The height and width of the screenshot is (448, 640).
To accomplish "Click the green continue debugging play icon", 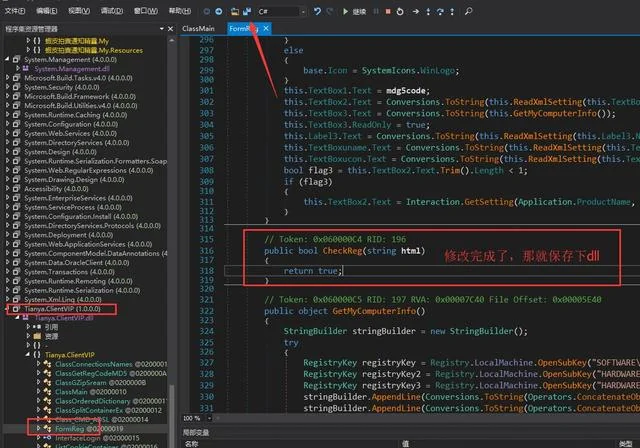I will pos(345,11).
